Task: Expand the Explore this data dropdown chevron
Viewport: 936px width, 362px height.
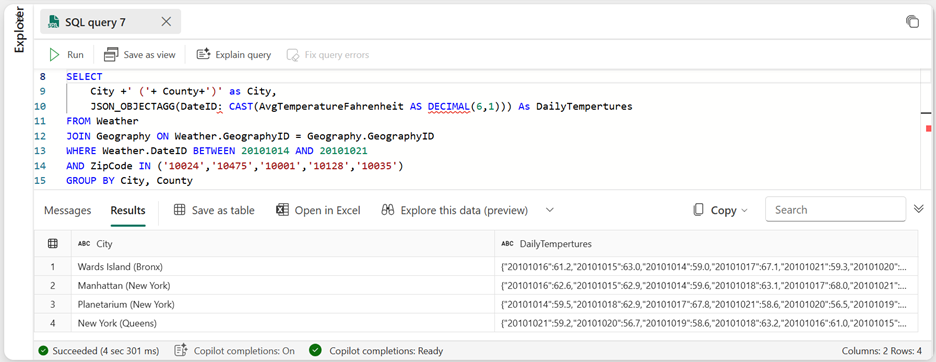Action: pyautogui.click(x=550, y=210)
